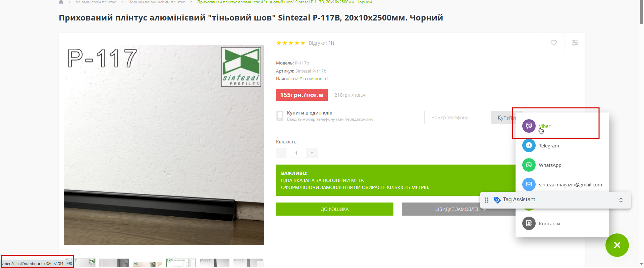Open the WhatsApp contact icon
The width and height of the screenshot is (644, 268).
pos(529,165)
